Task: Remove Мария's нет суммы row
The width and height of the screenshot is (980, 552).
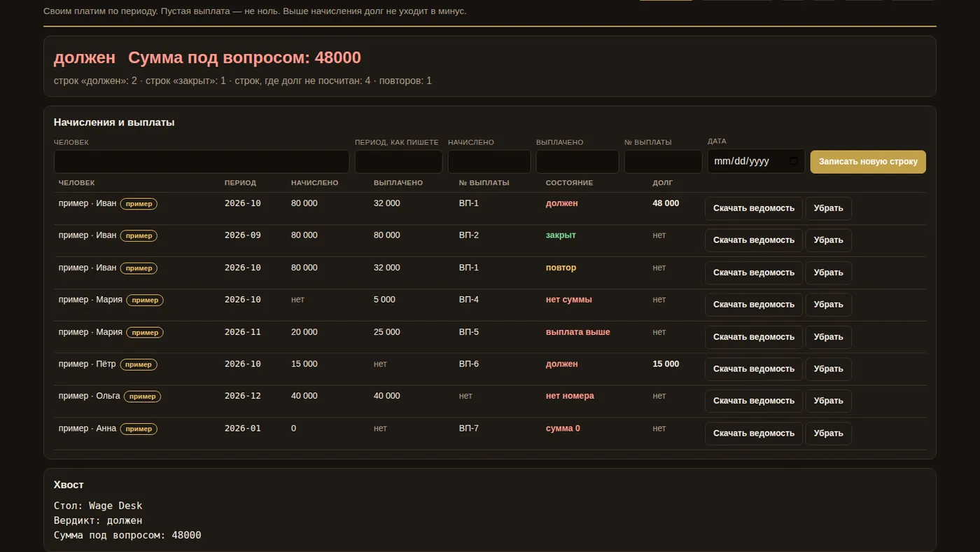Action: (828, 305)
